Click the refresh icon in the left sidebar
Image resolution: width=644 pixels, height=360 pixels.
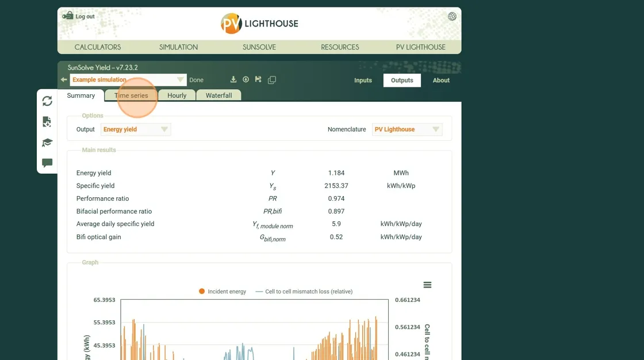tap(47, 101)
